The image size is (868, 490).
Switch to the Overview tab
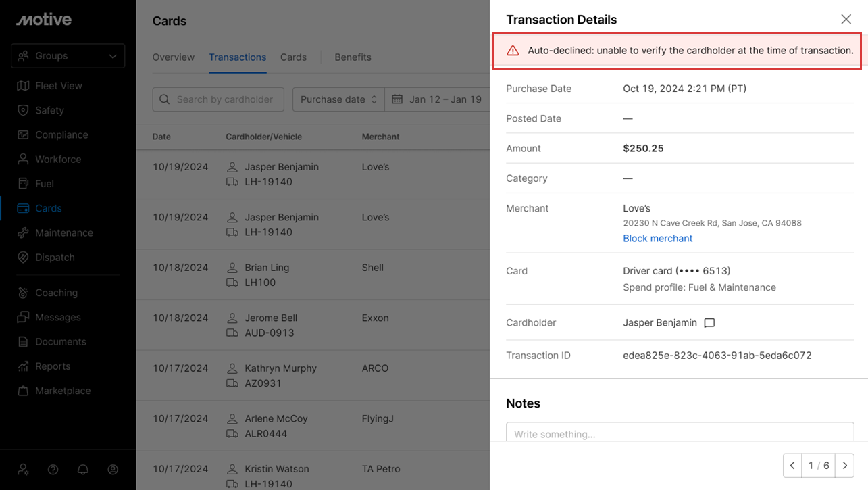(x=173, y=57)
